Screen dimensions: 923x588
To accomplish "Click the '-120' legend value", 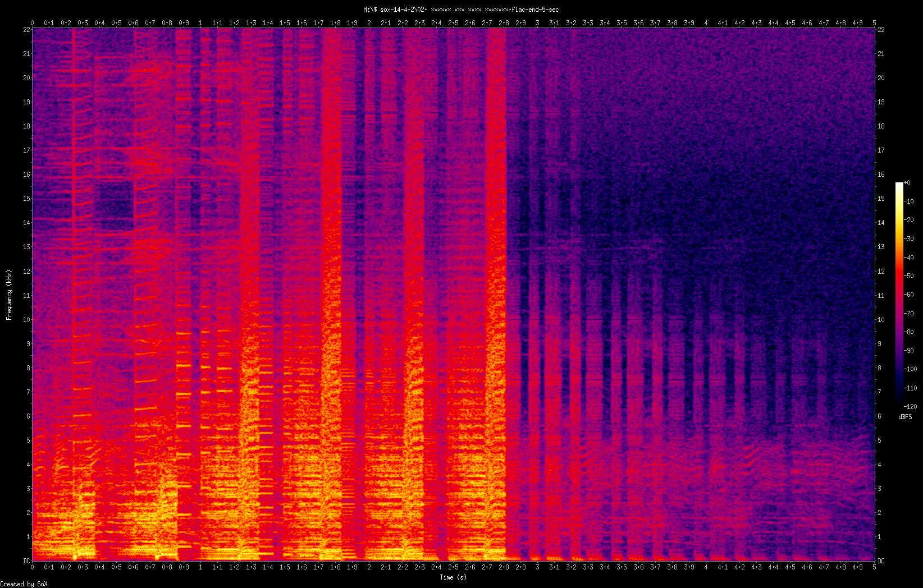I will (911, 406).
